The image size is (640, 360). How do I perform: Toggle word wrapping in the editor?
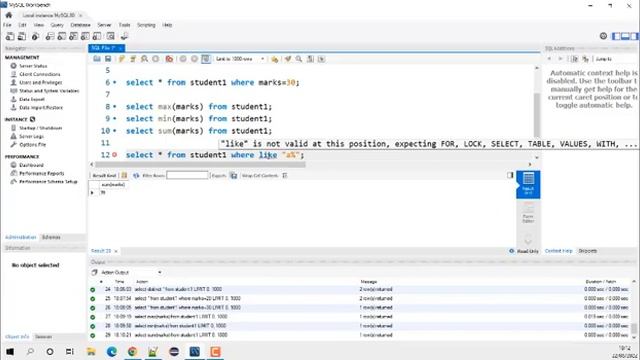pyautogui.click(x=322, y=59)
